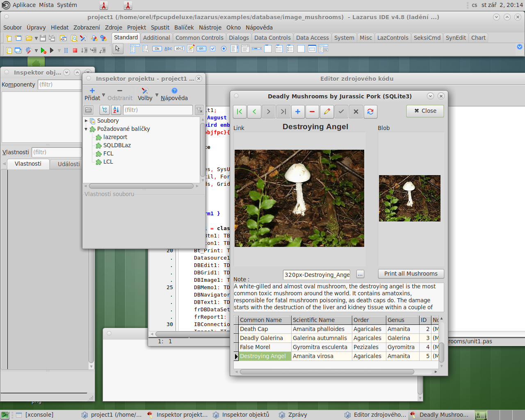Viewport: 525px width, 420px height.
Task: Pick the TMemo notepad component icon
Action: pyautogui.click(x=191, y=49)
